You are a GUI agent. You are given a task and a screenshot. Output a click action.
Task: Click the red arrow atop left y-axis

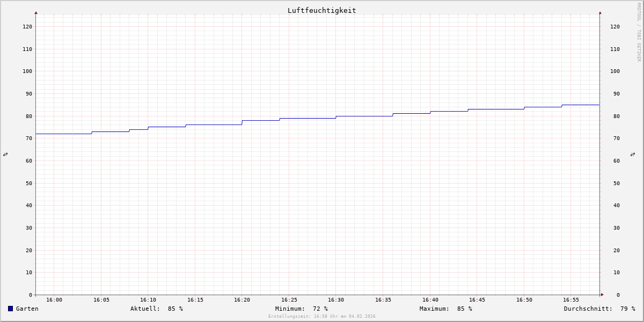click(36, 12)
